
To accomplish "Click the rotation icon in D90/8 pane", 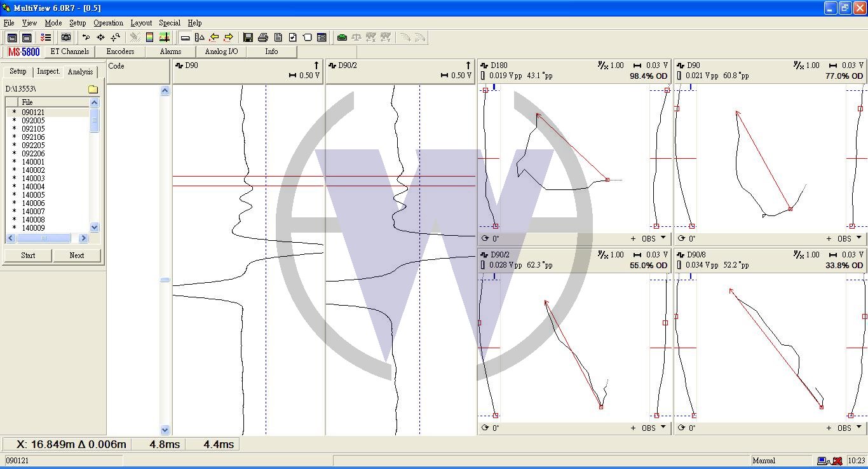I will pyautogui.click(x=681, y=428).
